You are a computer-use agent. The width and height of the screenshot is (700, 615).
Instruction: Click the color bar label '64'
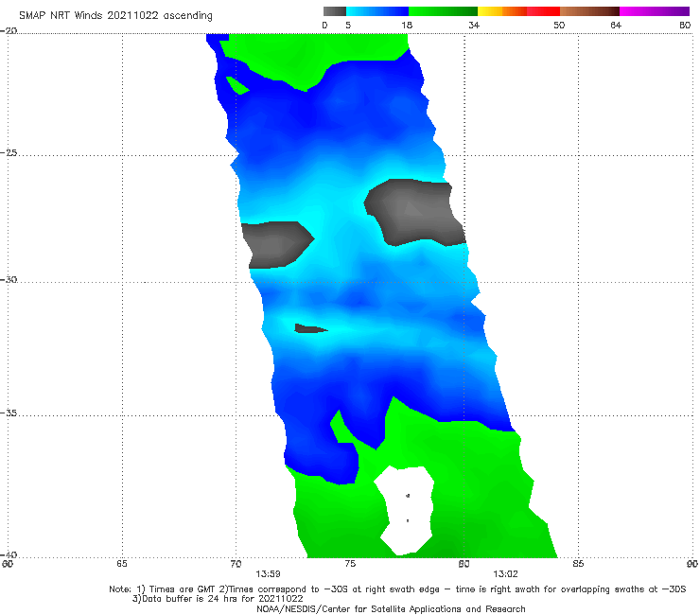tap(616, 25)
